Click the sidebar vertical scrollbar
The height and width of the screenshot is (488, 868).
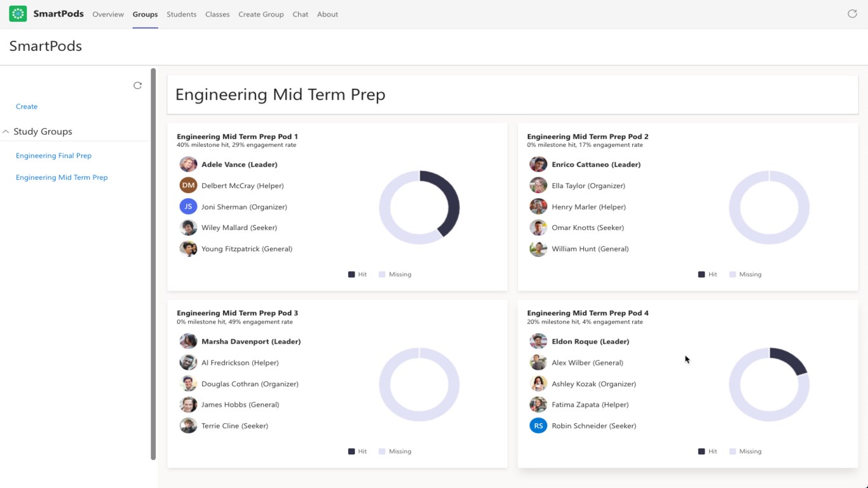pyautogui.click(x=153, y=254)
